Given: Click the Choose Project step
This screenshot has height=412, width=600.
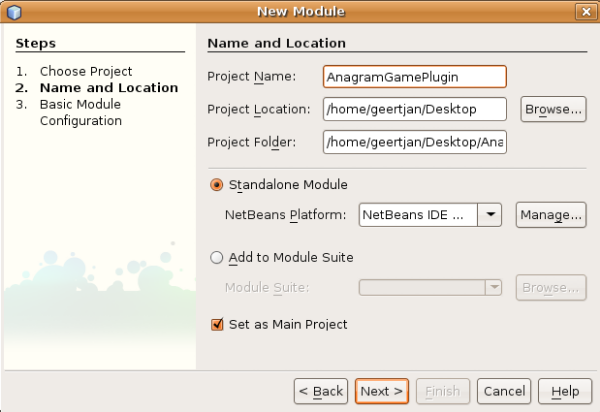Looking at the screenshot, I should 86,72.
